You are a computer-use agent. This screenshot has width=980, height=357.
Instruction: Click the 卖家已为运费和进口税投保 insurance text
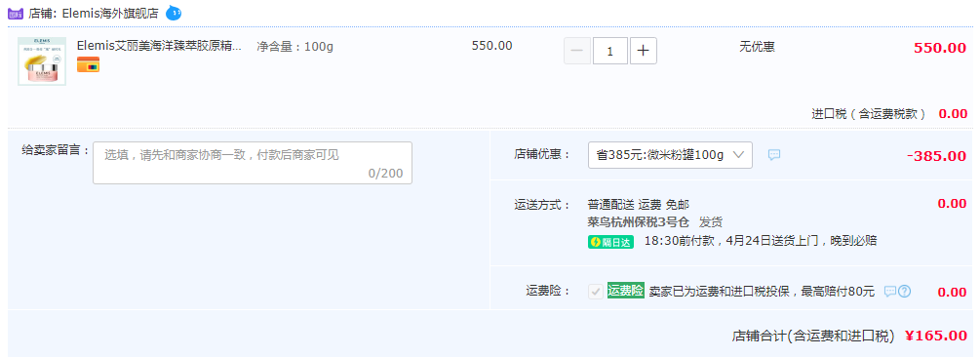click(762, 292)
